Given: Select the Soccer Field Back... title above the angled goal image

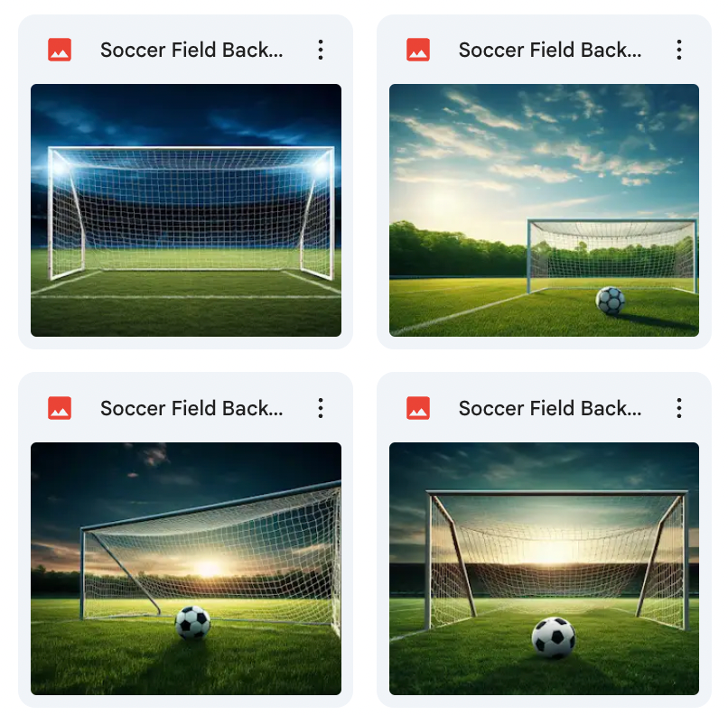Looking at the screenshot, I should [x=191, y=408].
